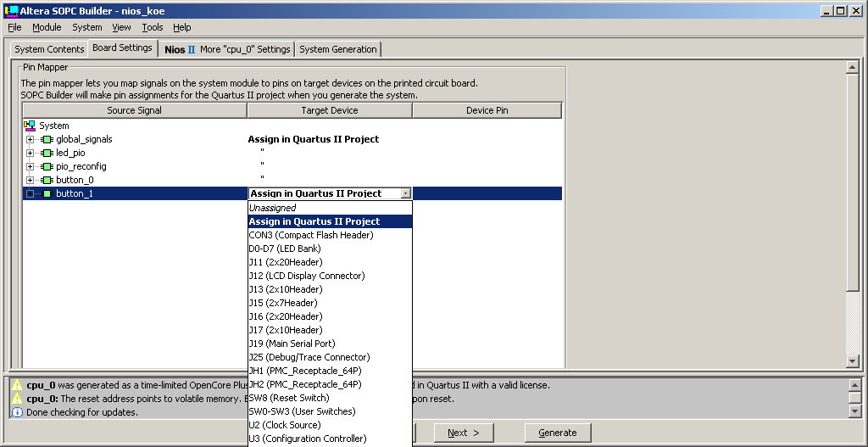Screen dimensions: 868x447
Task: Click the global_signals target device cell
Action: 330,140
